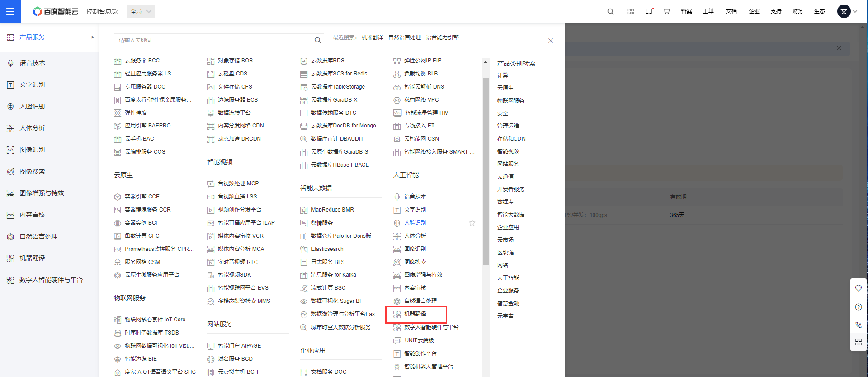
Task: Click the Baidu AI Cloud logo
Action: point(55,11)
